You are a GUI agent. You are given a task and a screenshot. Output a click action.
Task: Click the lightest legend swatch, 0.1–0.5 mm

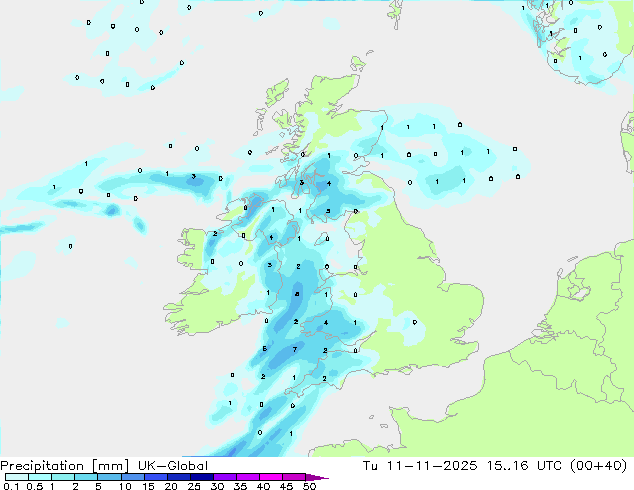point(17,477)
